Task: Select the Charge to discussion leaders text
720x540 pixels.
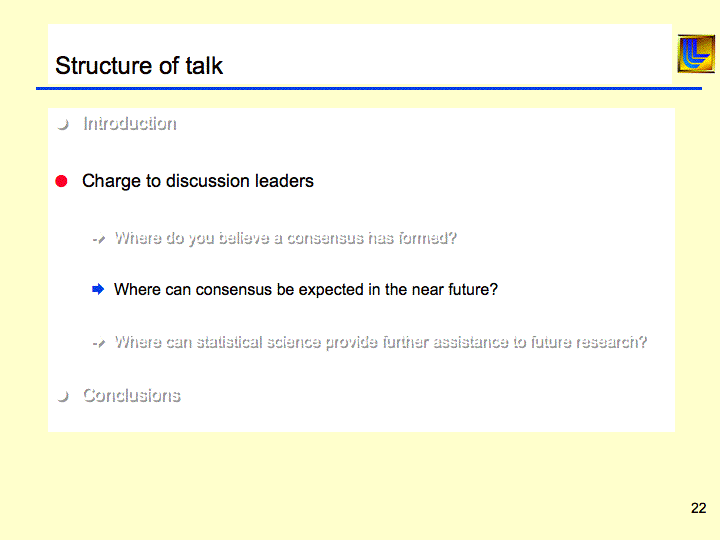Action: (198, 181)
